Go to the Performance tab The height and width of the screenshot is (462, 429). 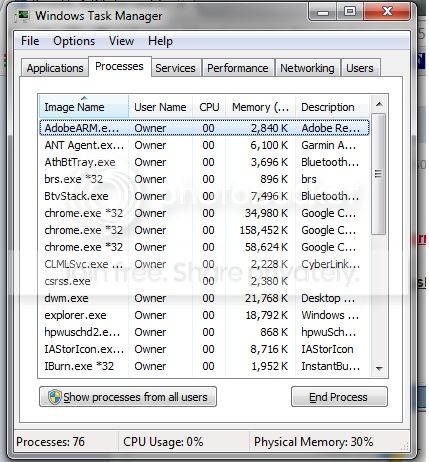pyautogui.click(x=238, y=68)
